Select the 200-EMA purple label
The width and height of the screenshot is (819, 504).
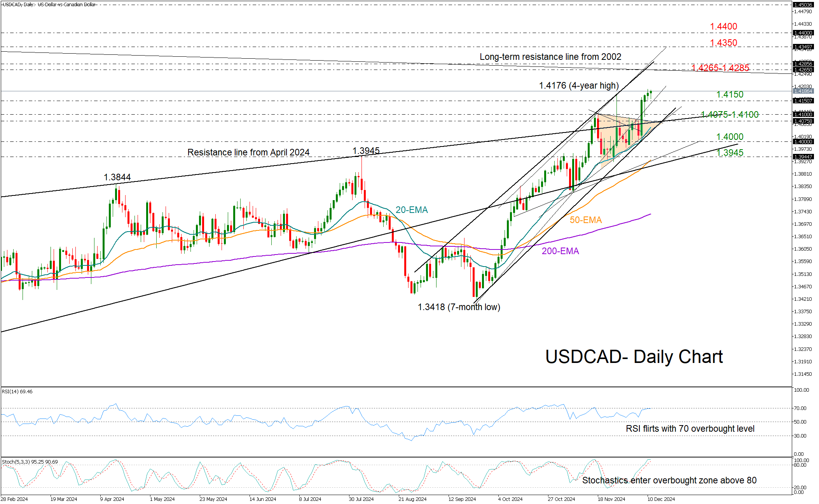coord(560,251)
